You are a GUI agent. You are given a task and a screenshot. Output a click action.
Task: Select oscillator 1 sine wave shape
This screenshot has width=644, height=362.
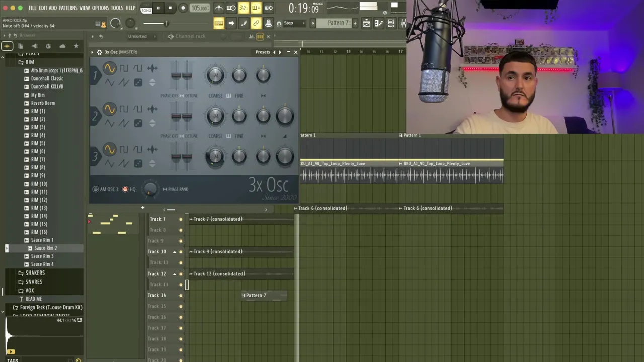[110, 69]
